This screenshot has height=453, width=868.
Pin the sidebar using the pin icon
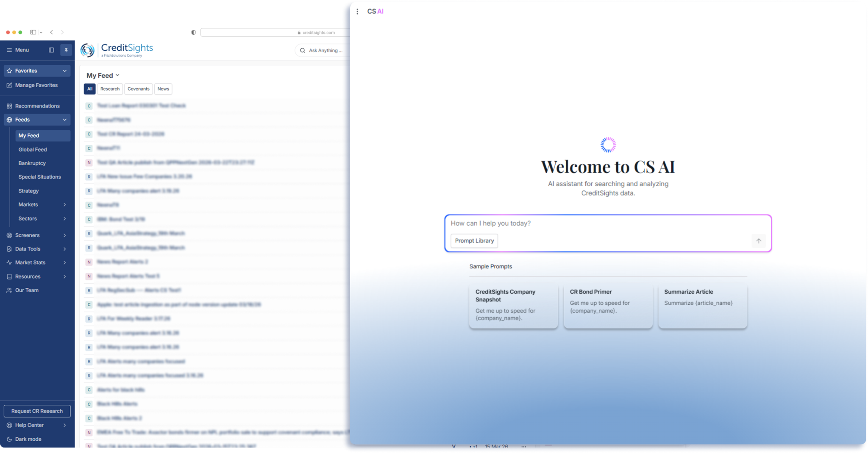coord(66,50)
